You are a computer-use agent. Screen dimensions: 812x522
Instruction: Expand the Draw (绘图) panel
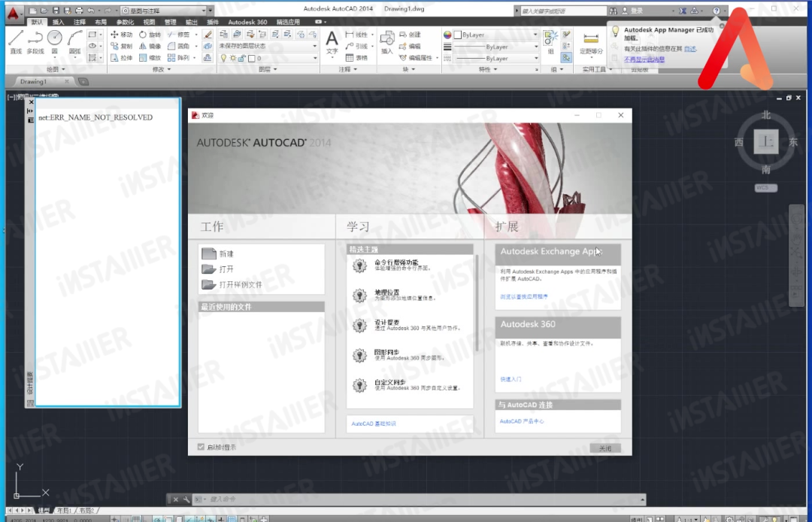coord(56,69)
